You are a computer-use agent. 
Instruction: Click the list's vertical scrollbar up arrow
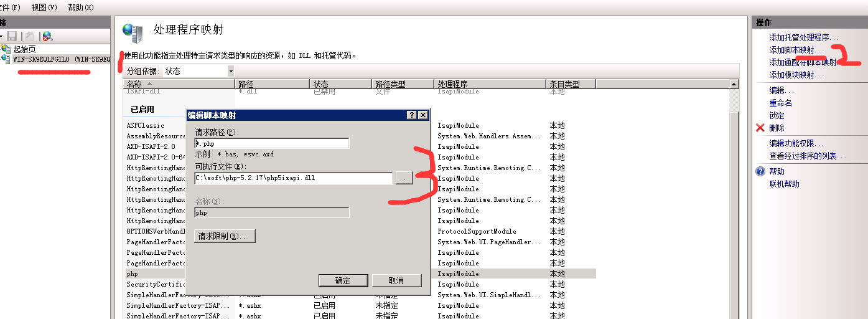point(734,84)
